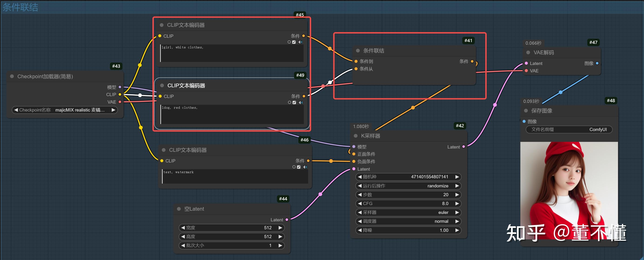Click speaker icon in 'text, watermark' encoder
Screen dimensions: 644x260
(305, 167)
